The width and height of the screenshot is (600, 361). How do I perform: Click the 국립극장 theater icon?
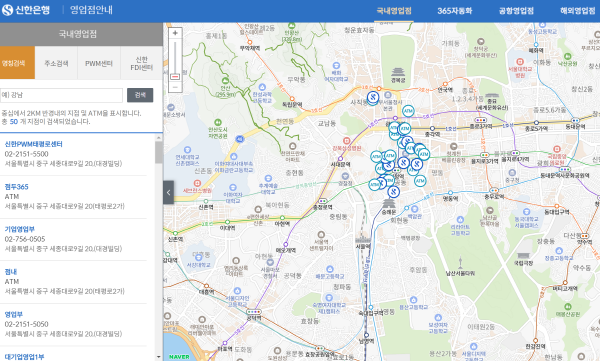click(523, 255)
